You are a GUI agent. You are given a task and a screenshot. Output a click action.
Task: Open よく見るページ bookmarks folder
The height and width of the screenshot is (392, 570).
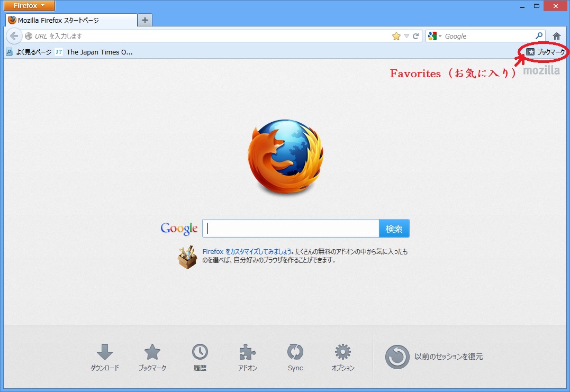[x=29, y=52]
